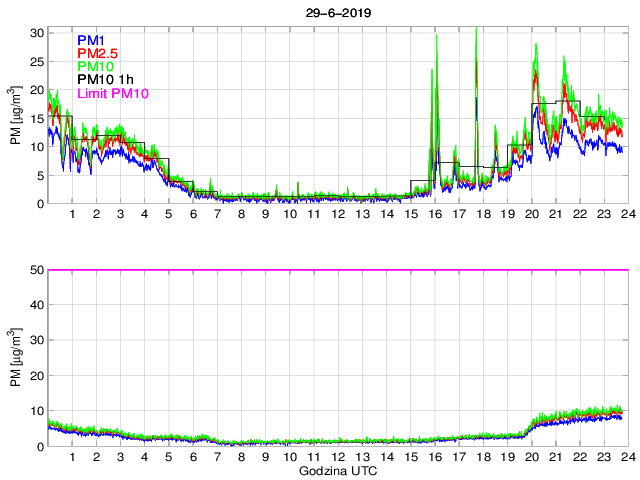Click tick label 50 on bottom y-axis
The height and width of the screenshot is (480, 640).
coord(37,270)
